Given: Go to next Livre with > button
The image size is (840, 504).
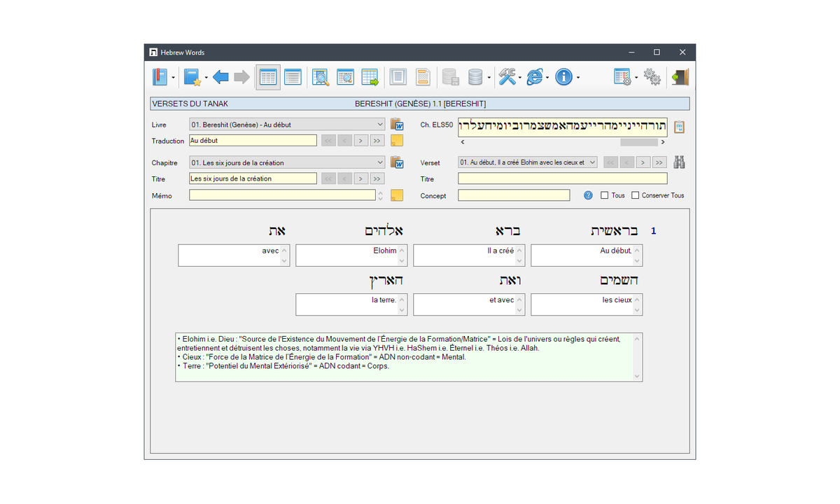Looking at the screenshot, I should coord(360,141).
